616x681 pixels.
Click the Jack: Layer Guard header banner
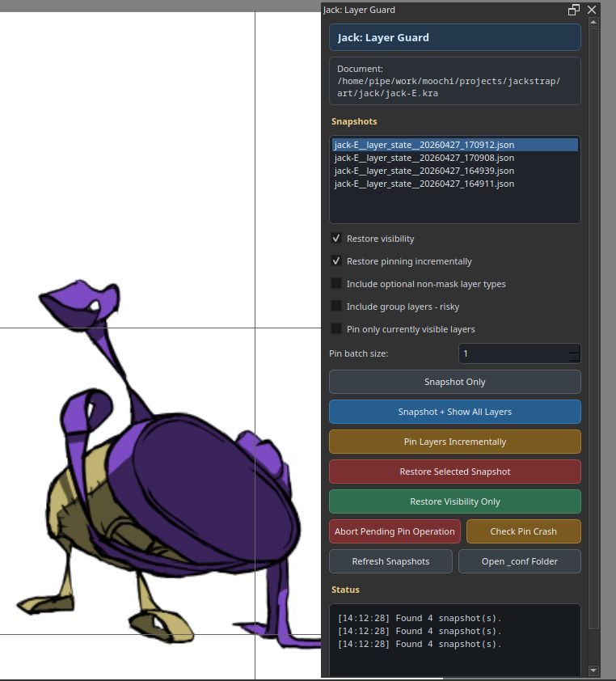click(x=455, y=37)
